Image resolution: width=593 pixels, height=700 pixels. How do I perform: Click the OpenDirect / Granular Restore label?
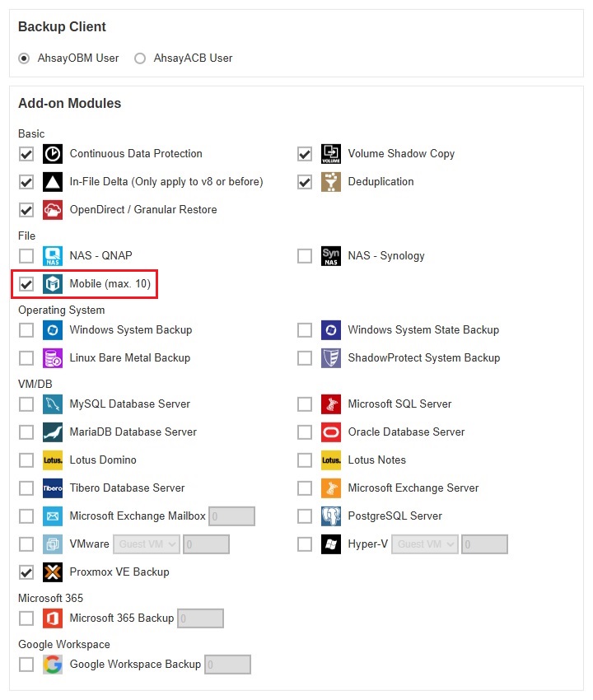point(143,210)
